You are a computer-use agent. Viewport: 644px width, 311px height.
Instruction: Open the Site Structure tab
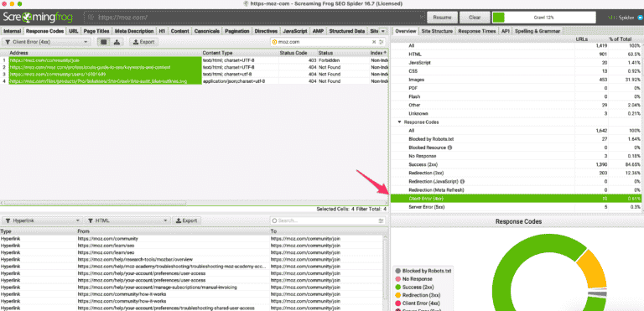[437, 31]
